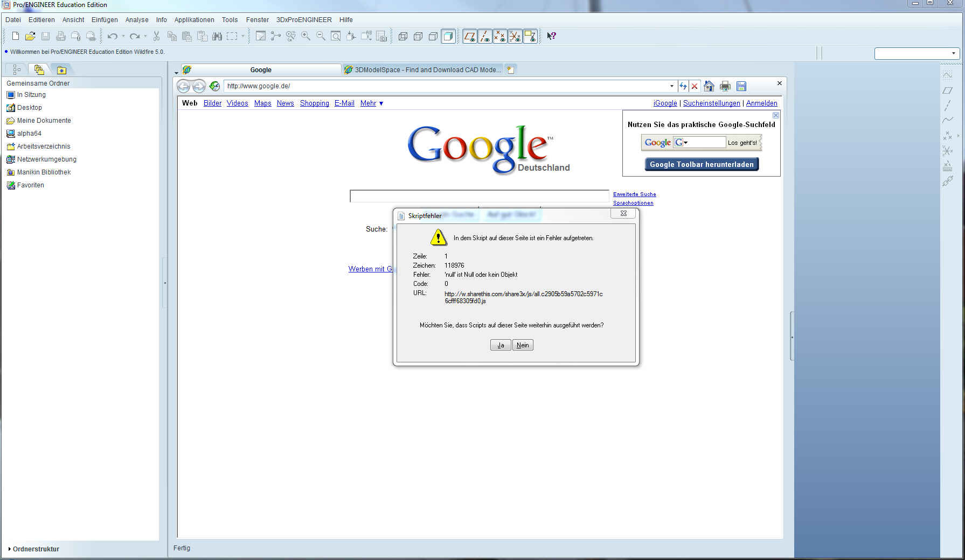This screenshot has width=965, height=560.
Task: Toggle coordinate systems display
Action: (515, 36)
